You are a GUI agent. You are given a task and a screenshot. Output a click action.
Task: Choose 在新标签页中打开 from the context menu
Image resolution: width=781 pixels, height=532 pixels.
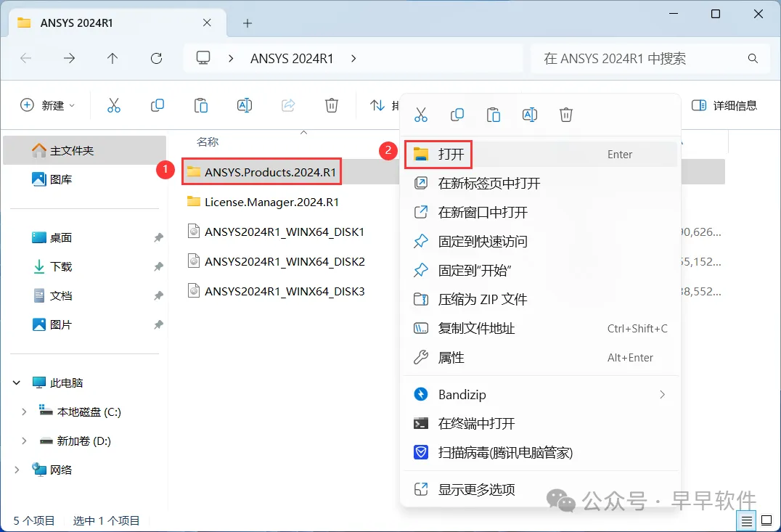tap(541, 184)
